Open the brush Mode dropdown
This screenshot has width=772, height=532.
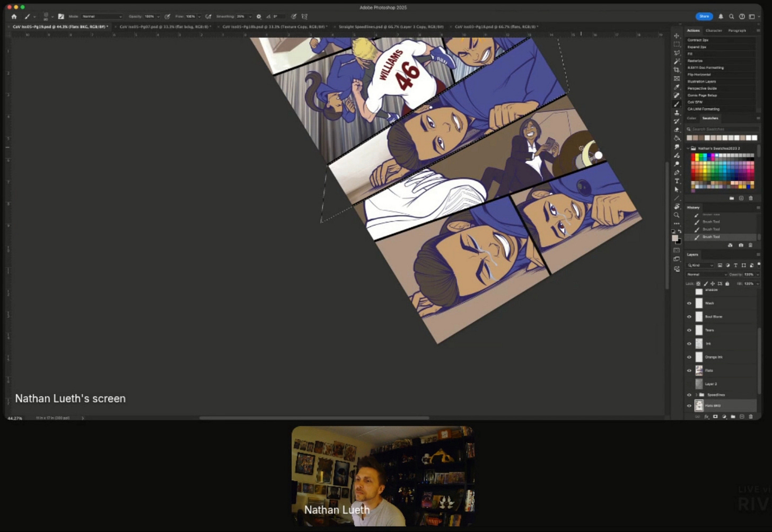102,16
